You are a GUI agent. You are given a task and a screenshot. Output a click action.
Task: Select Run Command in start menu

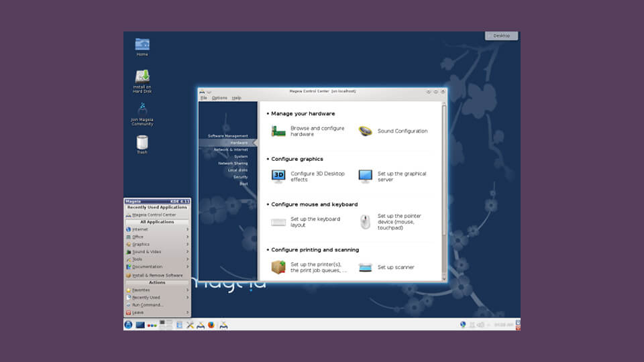(157, 305)
